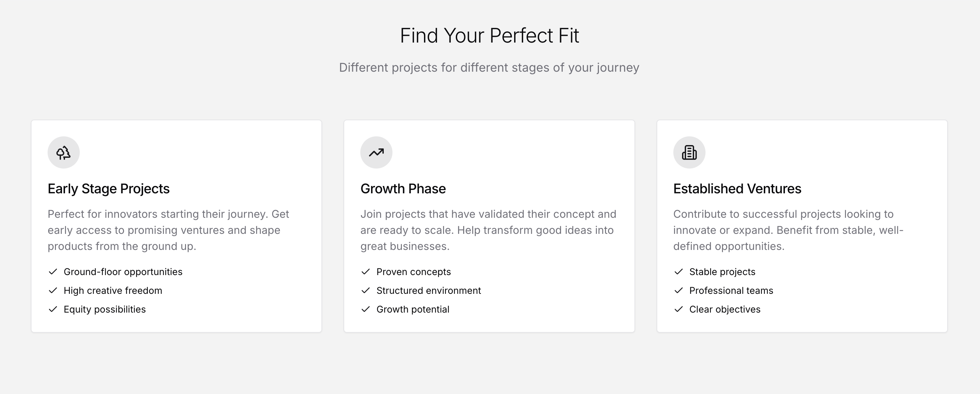
Task: Click the trees icon on Early Stage card
Action: click(64, 152)
